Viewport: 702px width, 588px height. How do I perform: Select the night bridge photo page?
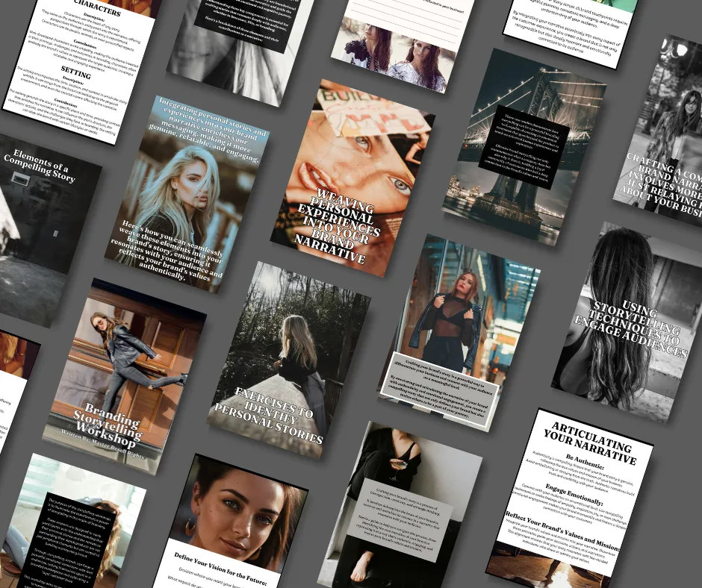pyautogui.click(x=524, y=148)
